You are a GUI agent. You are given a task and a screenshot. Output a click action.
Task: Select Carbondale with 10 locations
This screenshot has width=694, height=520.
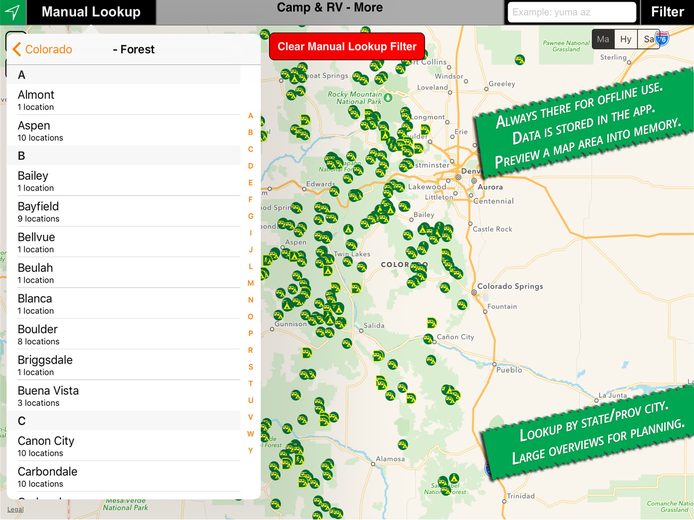(124, 477)
